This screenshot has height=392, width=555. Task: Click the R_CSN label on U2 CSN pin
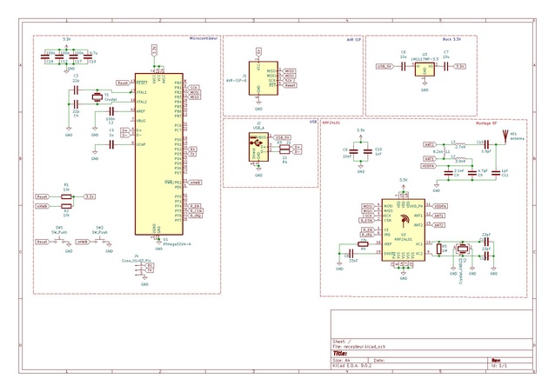pos(367,221)
